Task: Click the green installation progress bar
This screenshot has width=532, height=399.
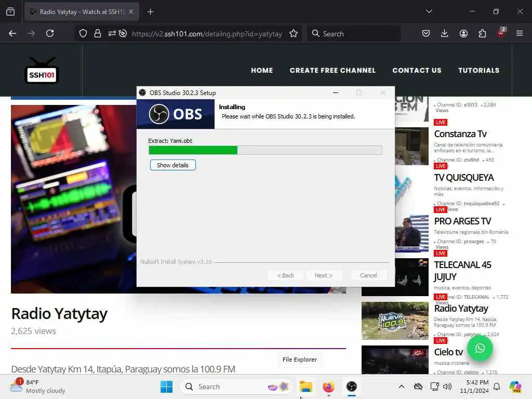Action: 265,150
